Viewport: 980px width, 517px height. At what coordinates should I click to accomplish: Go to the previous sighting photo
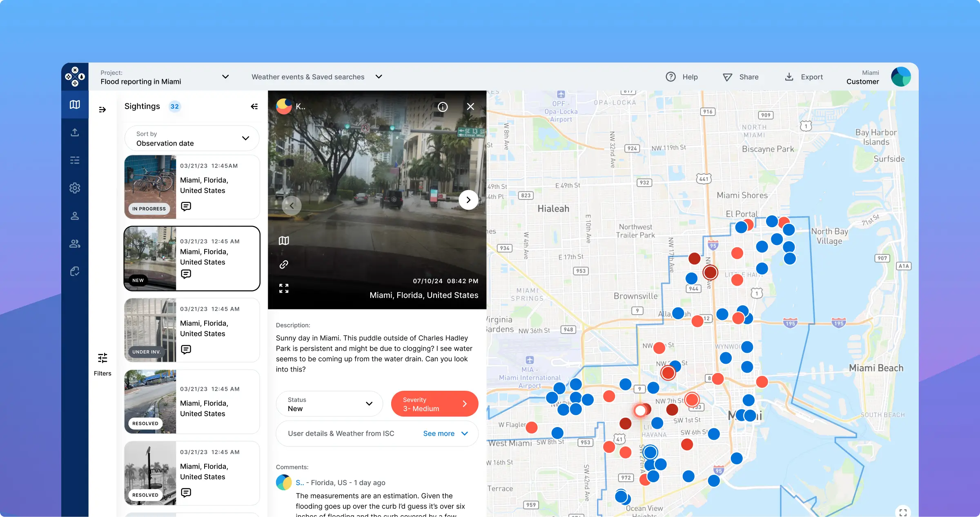[x=292, y=206]
